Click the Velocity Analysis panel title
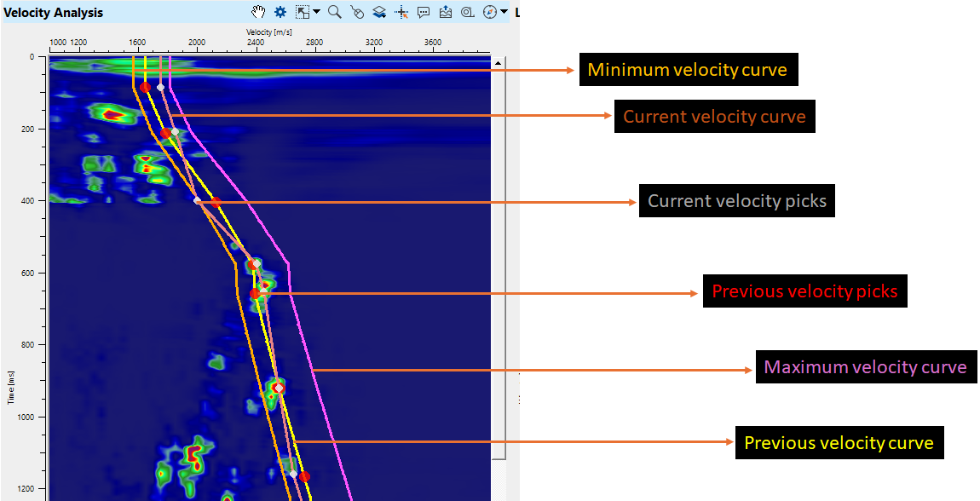Image resolution: width=980 pixels, height=501 pixels. pos(54,13)
